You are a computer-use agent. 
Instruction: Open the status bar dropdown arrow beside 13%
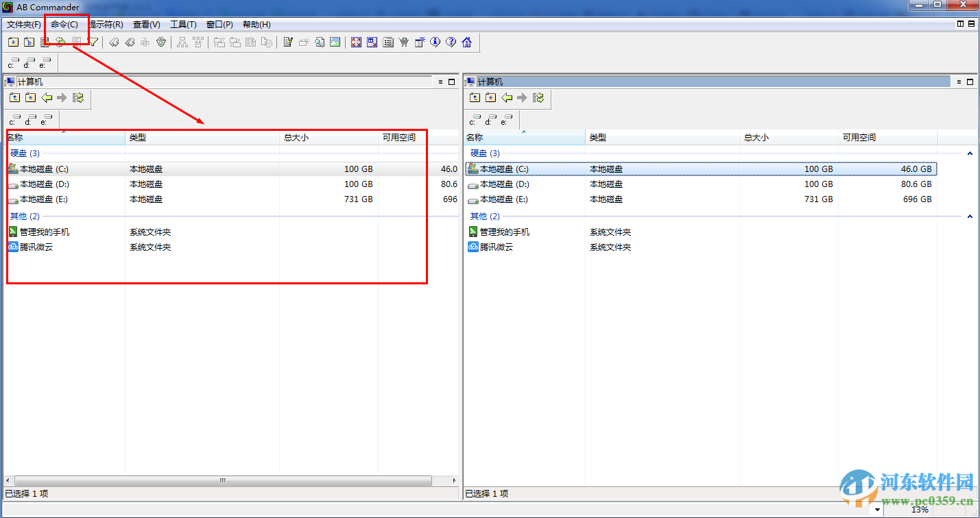click(877, 510)
